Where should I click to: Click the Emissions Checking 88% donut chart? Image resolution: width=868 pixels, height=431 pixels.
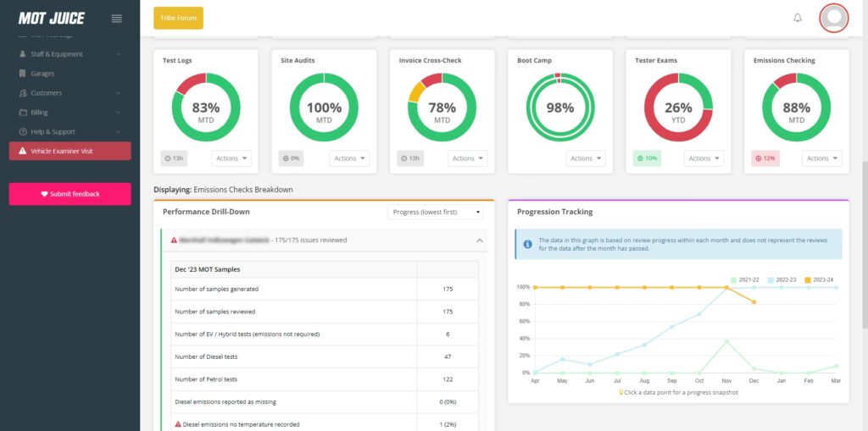[796, 108]
